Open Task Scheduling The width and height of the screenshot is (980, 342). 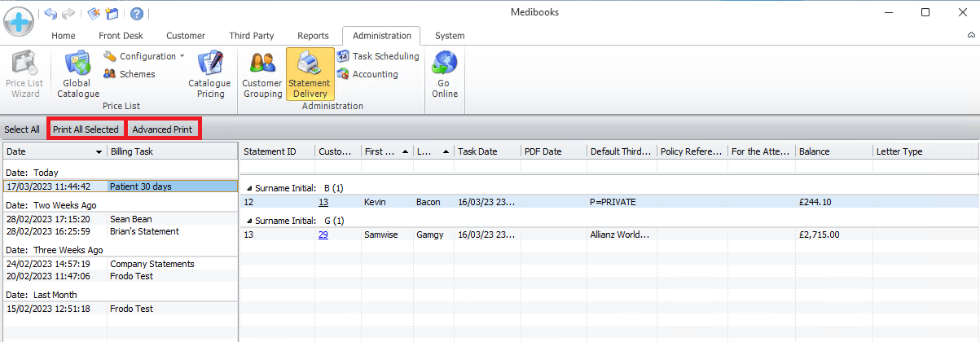(378, 56)
